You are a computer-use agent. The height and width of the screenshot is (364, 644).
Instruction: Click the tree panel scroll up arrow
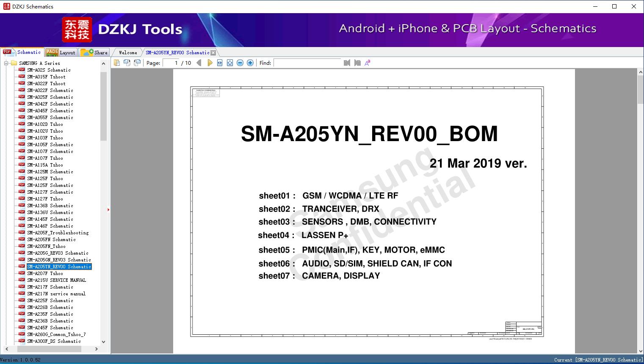tap(104, 64)
